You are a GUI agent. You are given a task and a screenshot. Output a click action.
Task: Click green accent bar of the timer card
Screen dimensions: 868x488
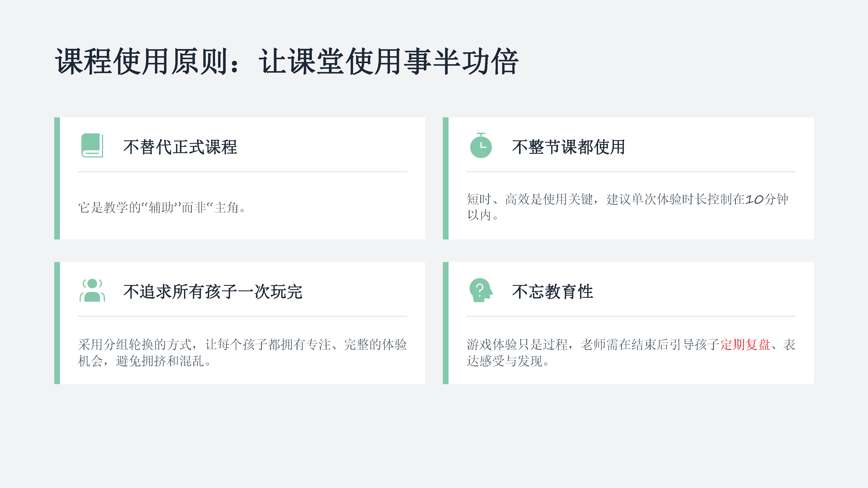(x=446, y=178)
